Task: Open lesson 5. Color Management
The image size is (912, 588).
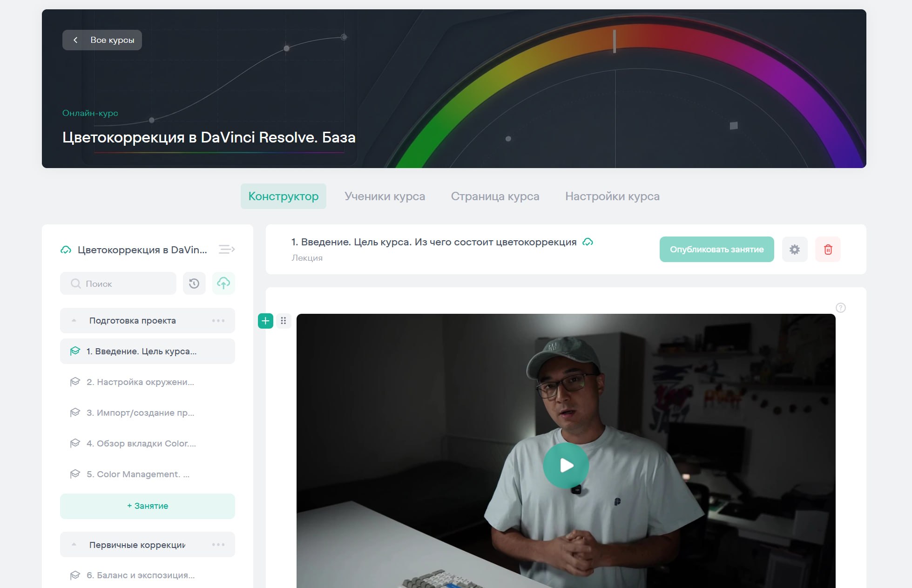Action: click(x=148, y=474)
